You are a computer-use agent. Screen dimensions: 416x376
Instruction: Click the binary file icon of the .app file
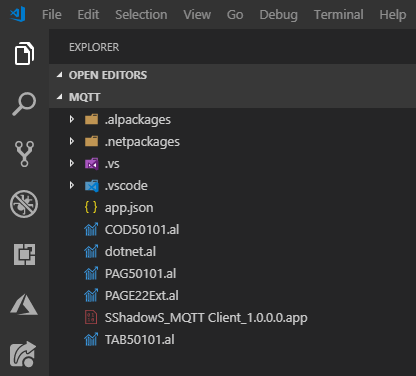[91, 317]
